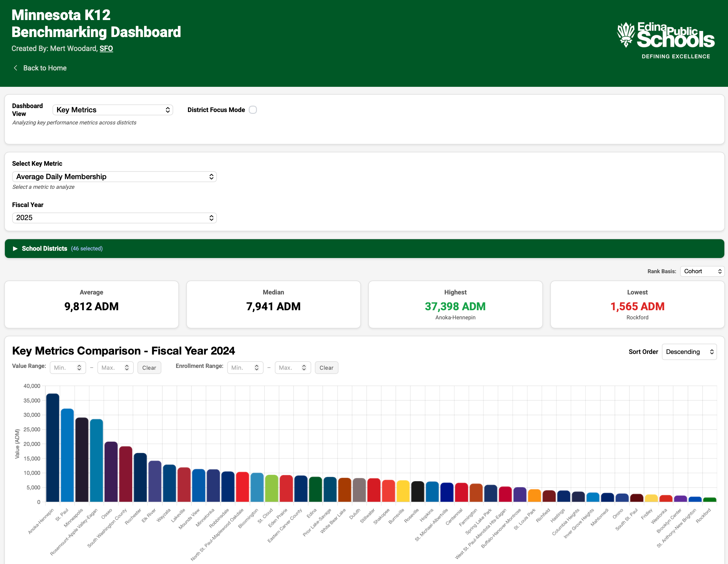Click the Edina Public Schools logo
Image resolution: width=728 pixels, height=564 pixels.
point(665,37)
